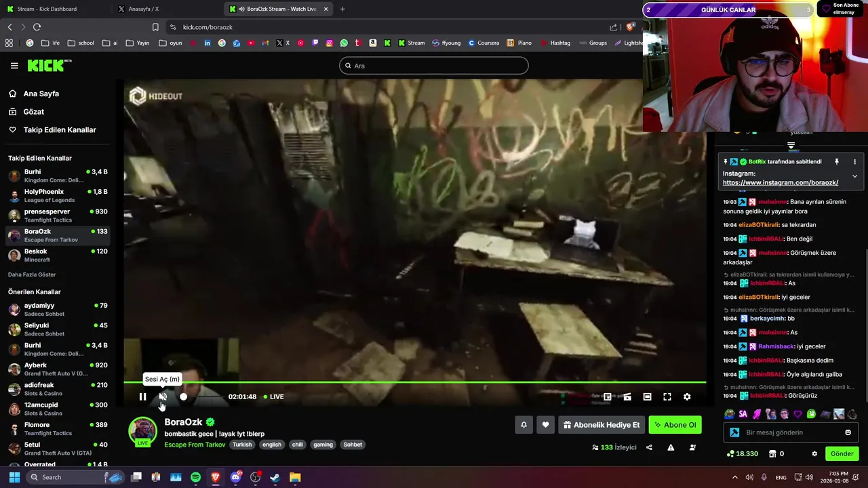Viewport: 868px width, 488px height.
Task: Open emoji picker in chat input
Action: 848,432
